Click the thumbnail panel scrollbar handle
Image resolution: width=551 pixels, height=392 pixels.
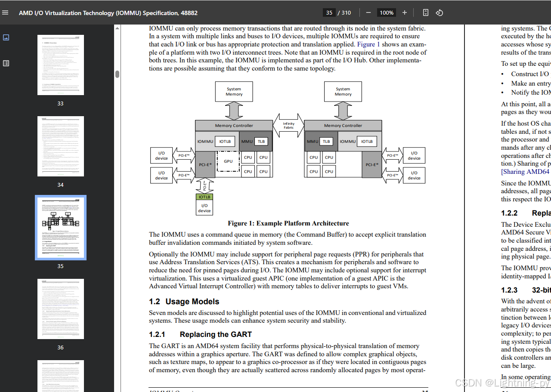click(117, 74)
